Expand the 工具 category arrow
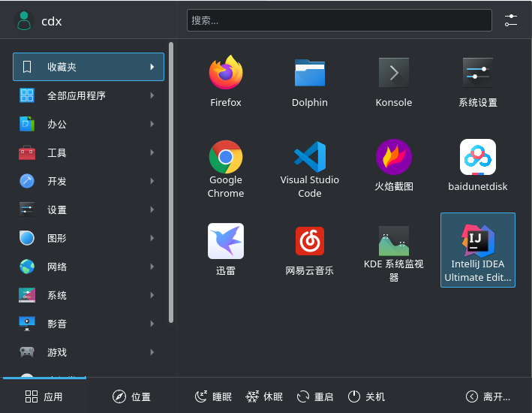Screen dimensions: 532x413 (152, 152)
